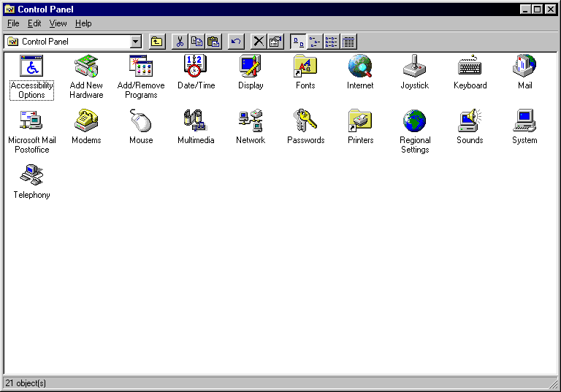Select the Internet globe icon
Viewport: 561px width, 392px height.
tap(360, 66)
